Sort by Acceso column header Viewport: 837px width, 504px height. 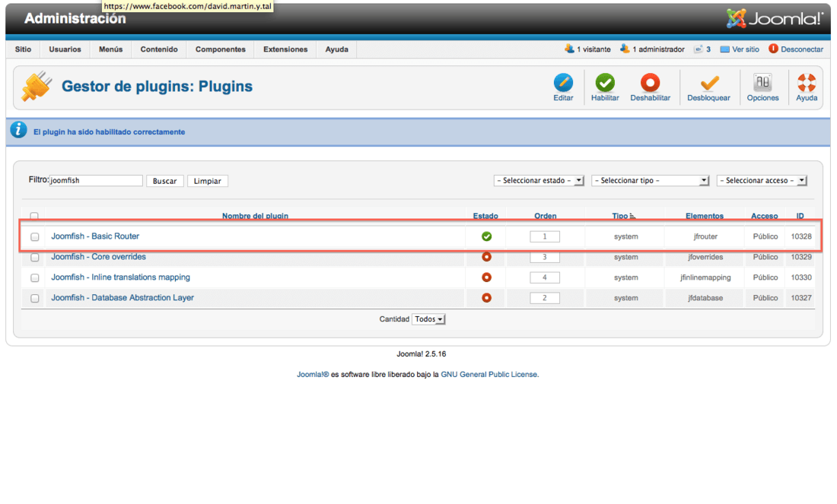[765, 216]
